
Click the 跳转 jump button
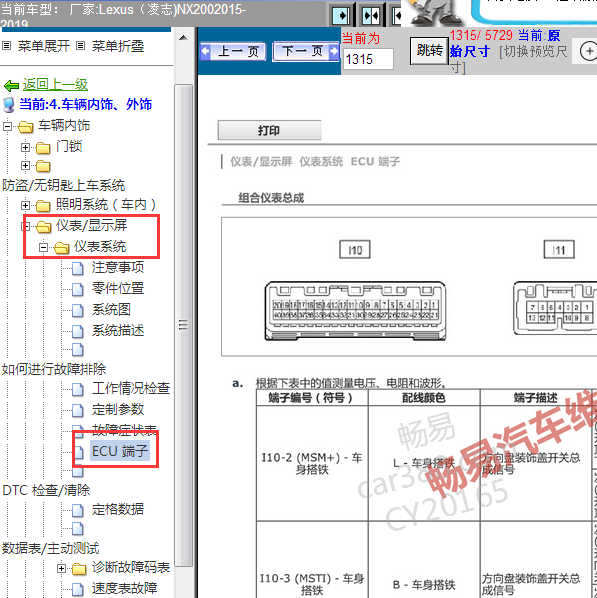point(429,50)
